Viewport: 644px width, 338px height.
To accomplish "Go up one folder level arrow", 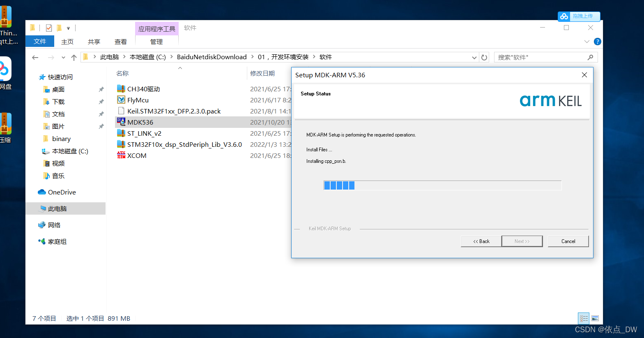I will tap(74, 57).
